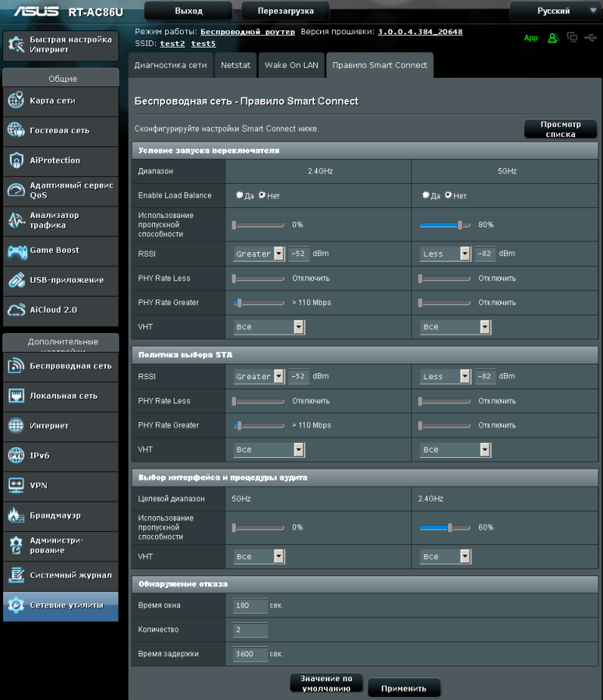Viewport: 603px width, 700px height.
Task: Click the Adaptive QoS gauge icon
Action: point(16,190)
